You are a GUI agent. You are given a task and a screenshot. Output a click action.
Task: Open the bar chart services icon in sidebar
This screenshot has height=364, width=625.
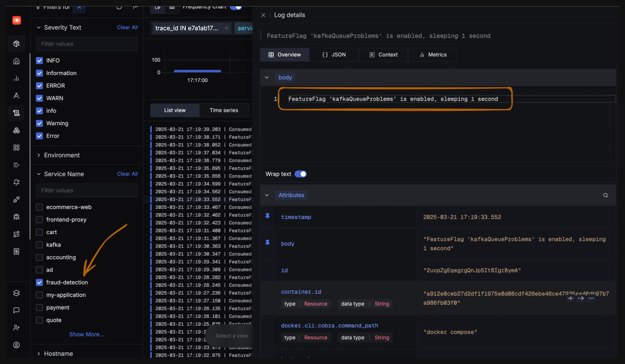coord(16,78)
